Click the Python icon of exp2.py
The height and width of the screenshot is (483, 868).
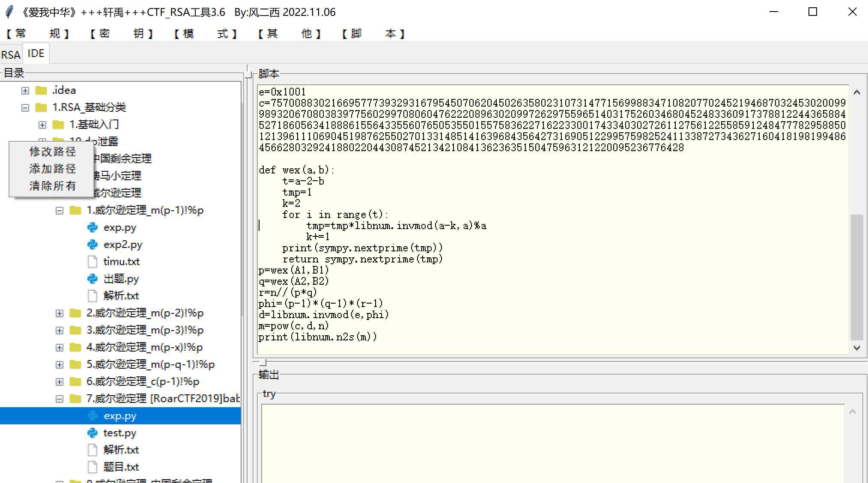point(92,244)
